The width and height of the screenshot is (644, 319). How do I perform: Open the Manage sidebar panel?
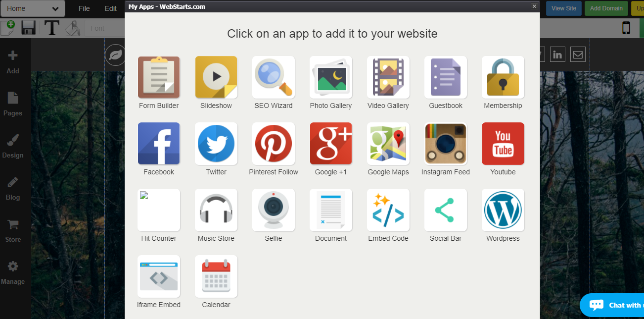tap(13, 273)
